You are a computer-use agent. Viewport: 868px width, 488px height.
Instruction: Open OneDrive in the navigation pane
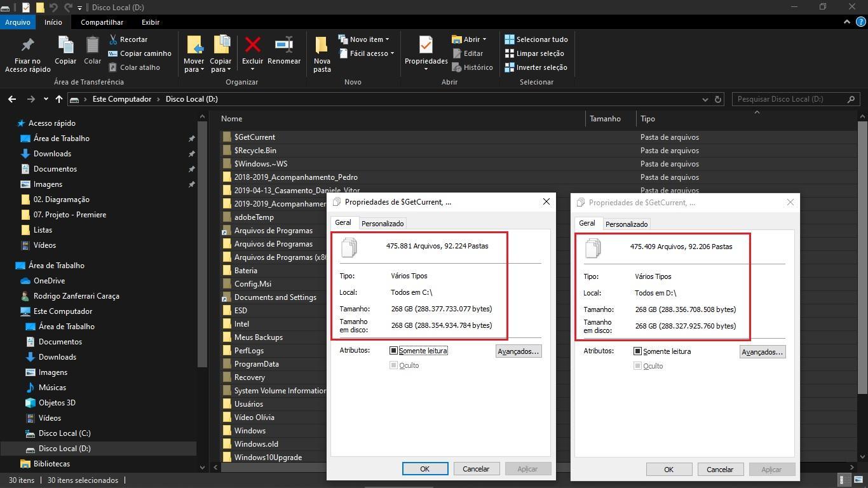click(x=49, y=281)
